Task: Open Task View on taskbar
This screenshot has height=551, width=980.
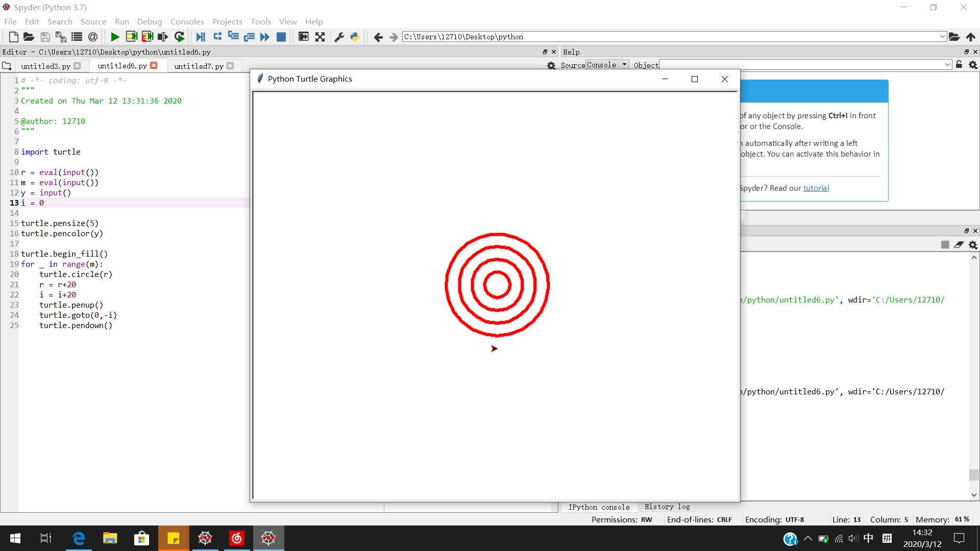Action: 45,538
